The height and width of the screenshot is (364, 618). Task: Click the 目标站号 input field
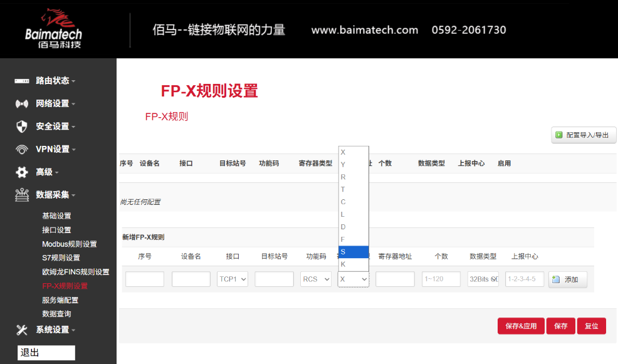pyautogui.click(x=274, y=279)
